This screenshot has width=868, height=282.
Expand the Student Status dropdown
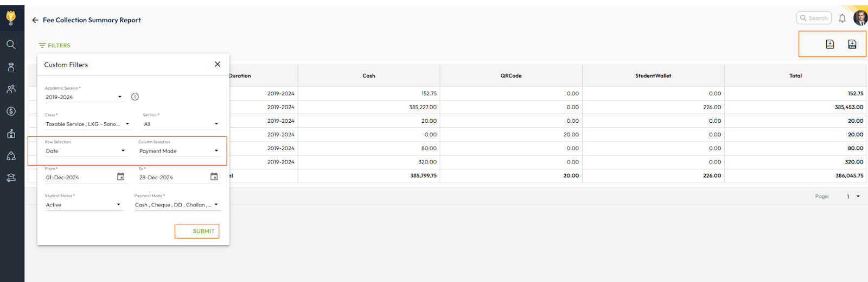tap(83, 205)
